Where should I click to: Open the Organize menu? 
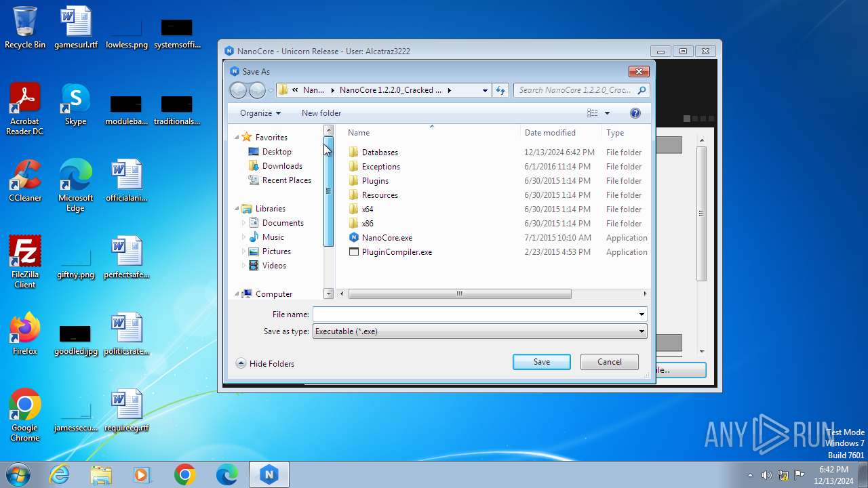pos(260,113)
